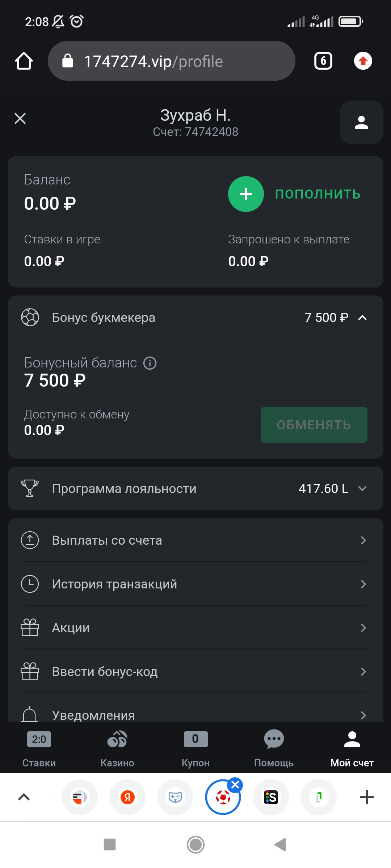Expand the browser quick panel chevron
This screenshot has height=868, width=391.
[x=24, y=797]
